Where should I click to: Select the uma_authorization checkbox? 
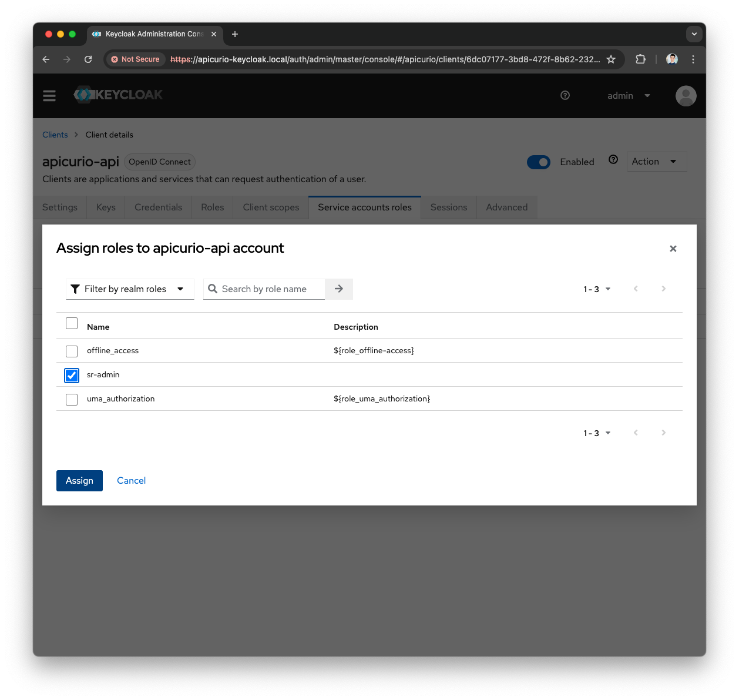(x=71, y=399)
